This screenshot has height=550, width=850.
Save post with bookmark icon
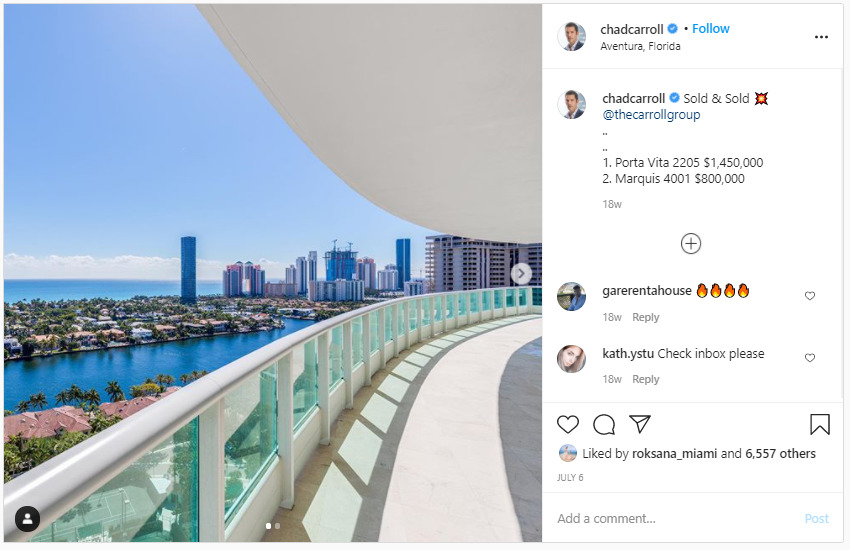tap(820, 424)
